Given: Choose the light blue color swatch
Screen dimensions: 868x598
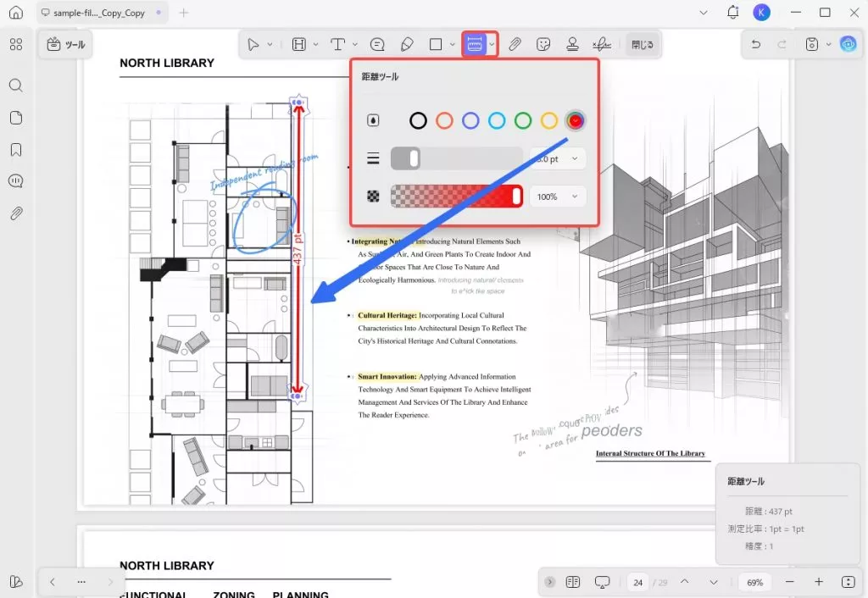Looking at the screenshot, I should tap(497, 120).
